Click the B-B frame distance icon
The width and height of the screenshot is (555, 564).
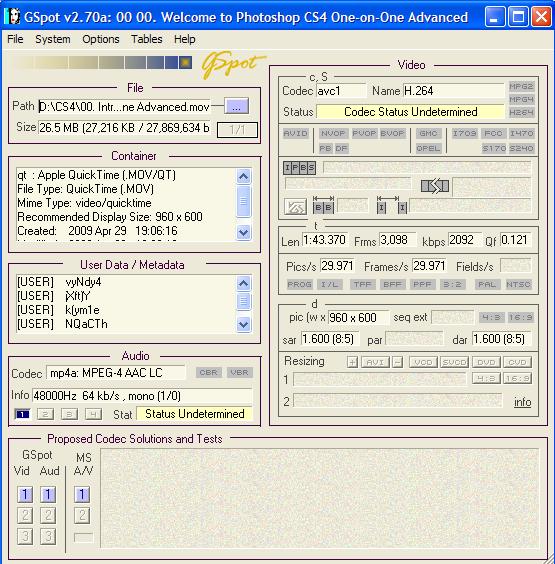323,205
